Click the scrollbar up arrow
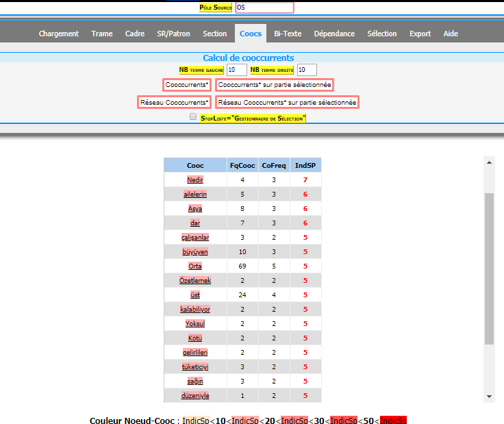This screenshot has width=504, height=424. [489, 162]
